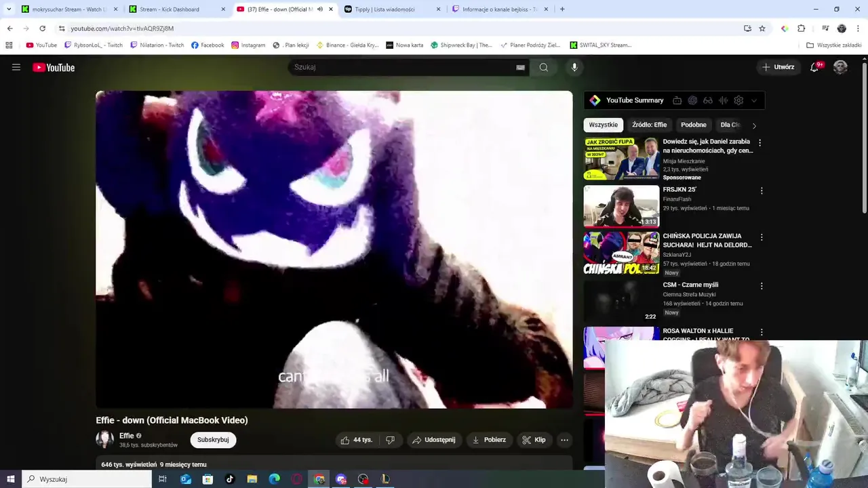Image resolution: width=868 pixels, height=488 pixels.
Task: Open options for sponsored Daniel ad
Action: pos(759,143)
